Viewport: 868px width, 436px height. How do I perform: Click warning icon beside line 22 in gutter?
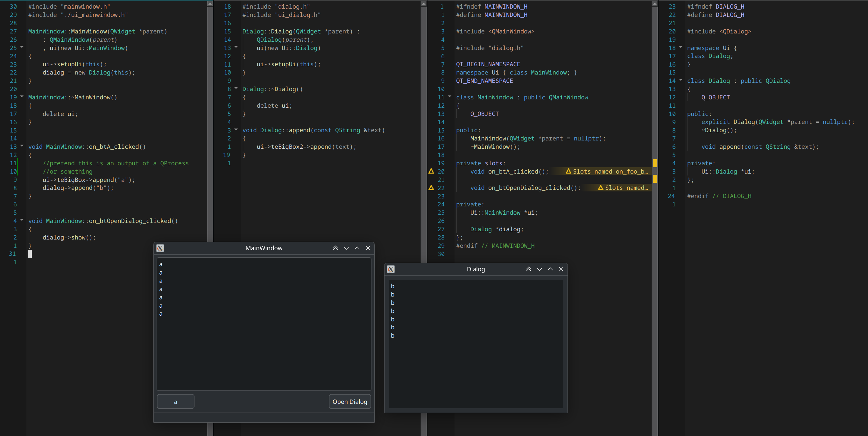tap(431, 188)
